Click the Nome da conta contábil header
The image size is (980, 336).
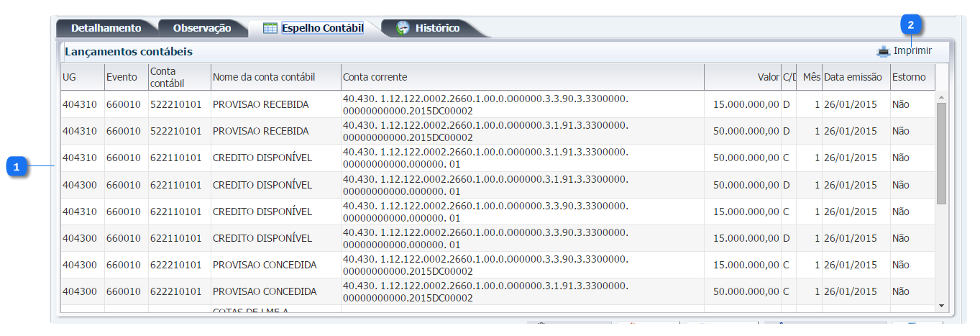tap(264, 77)
